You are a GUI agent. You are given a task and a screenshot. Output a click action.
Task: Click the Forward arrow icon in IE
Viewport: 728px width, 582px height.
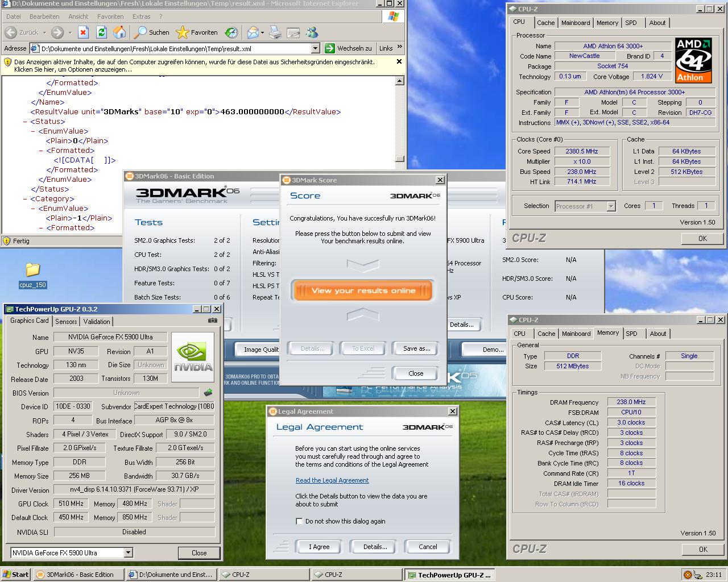[x=57, y=32]
